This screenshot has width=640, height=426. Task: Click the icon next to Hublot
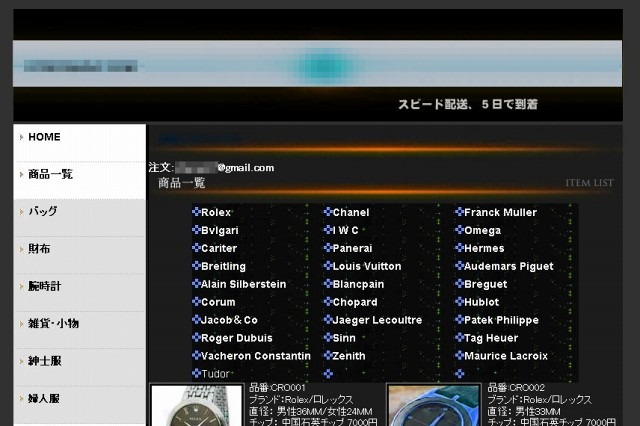pos(459,302)
